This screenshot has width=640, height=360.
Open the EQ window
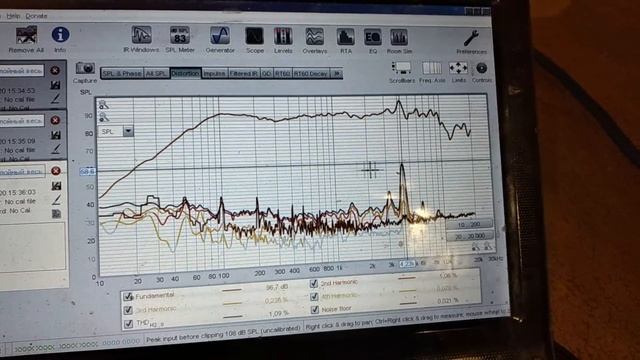coord(373,38)
